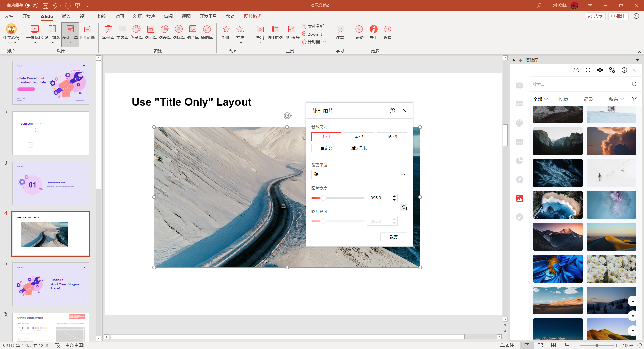Switch to the 插入 ribbon tab
This screenshot has width=644, height=349.
[x=66, y=16]
